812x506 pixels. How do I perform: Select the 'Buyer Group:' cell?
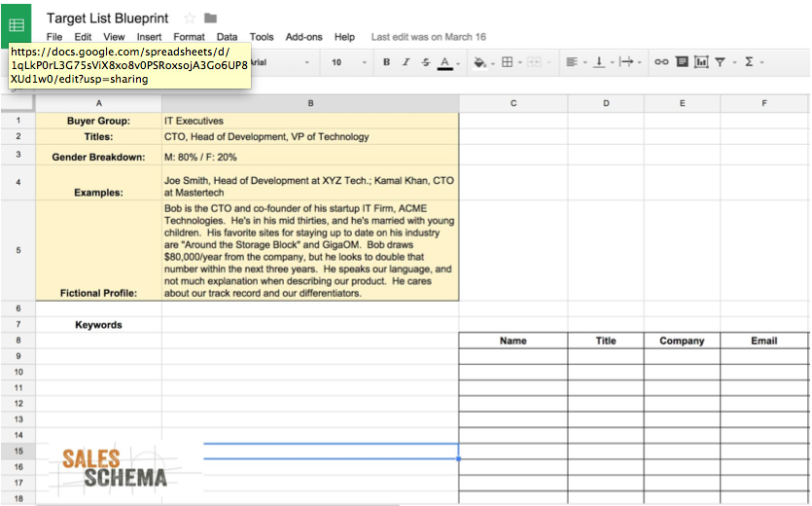click(98, 121)
